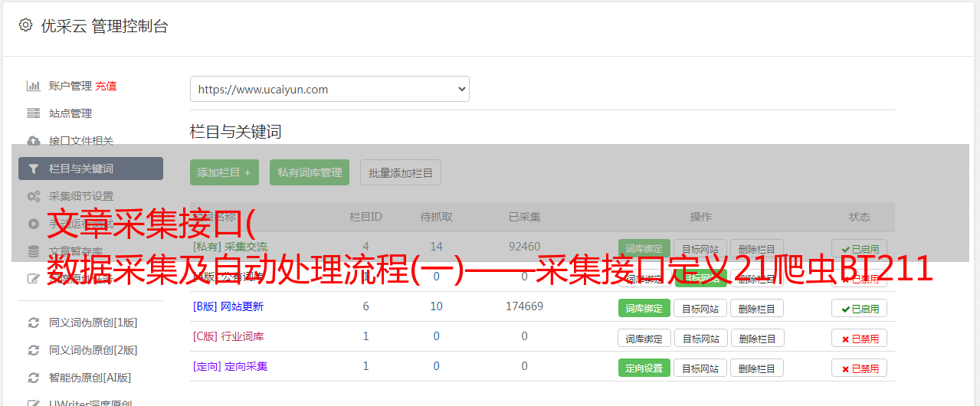Image resolution: width=980 pixels, height=406 pixels.
Task: Click the 栏目ID column header
Action: 365,217
